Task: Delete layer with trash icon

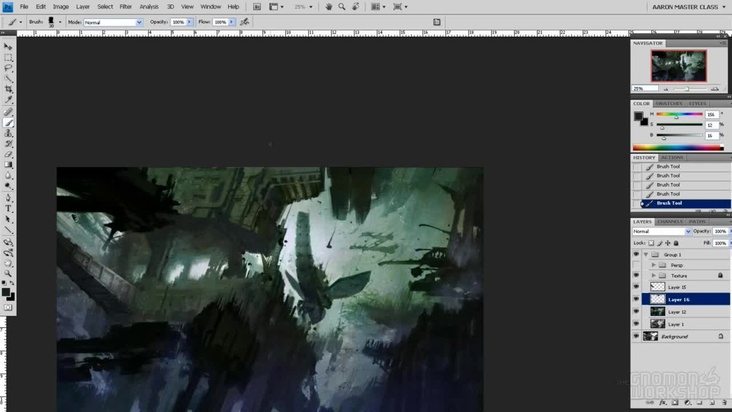Action: 725,403
